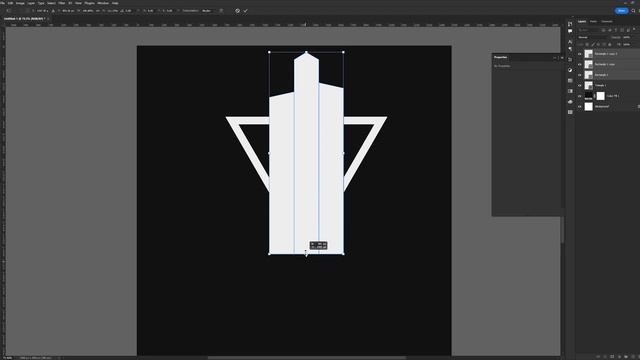640x360 pixels.
Task: Select the Untitled-1 document tab
Action: coord(24,19)
